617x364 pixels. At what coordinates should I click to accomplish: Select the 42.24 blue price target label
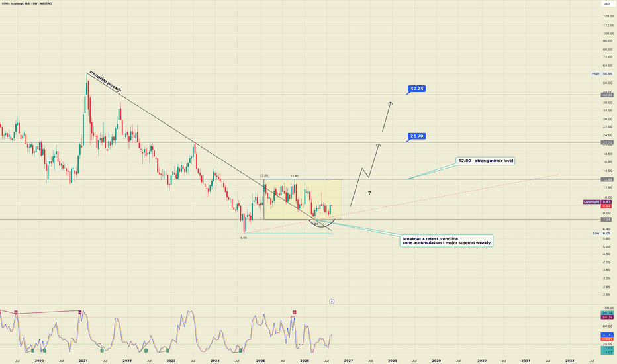click(416, 89)
